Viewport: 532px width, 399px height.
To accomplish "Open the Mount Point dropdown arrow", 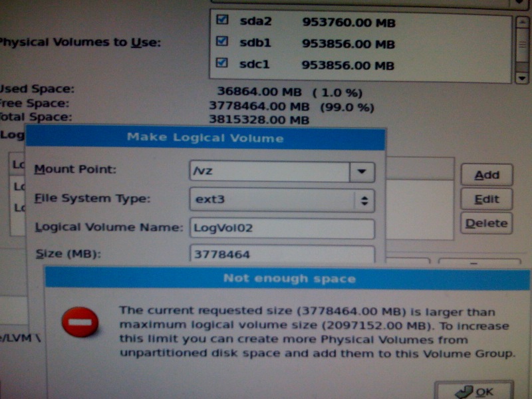I will [362, 172].
